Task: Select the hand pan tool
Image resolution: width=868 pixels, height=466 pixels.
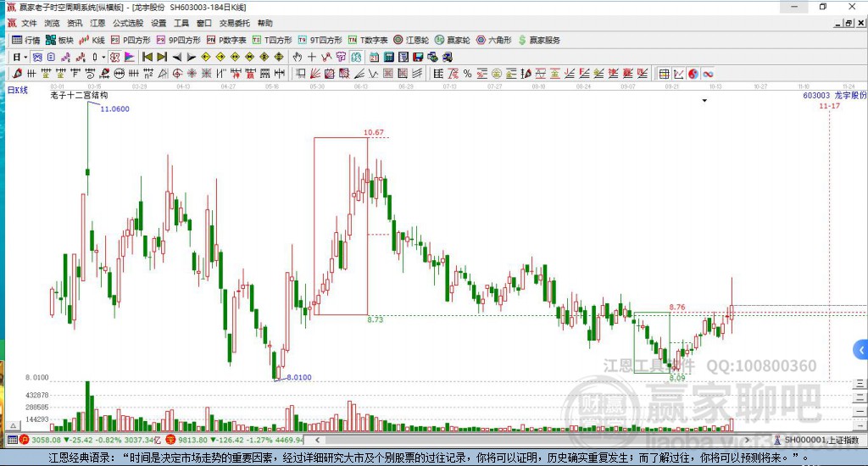Action: 298,57
